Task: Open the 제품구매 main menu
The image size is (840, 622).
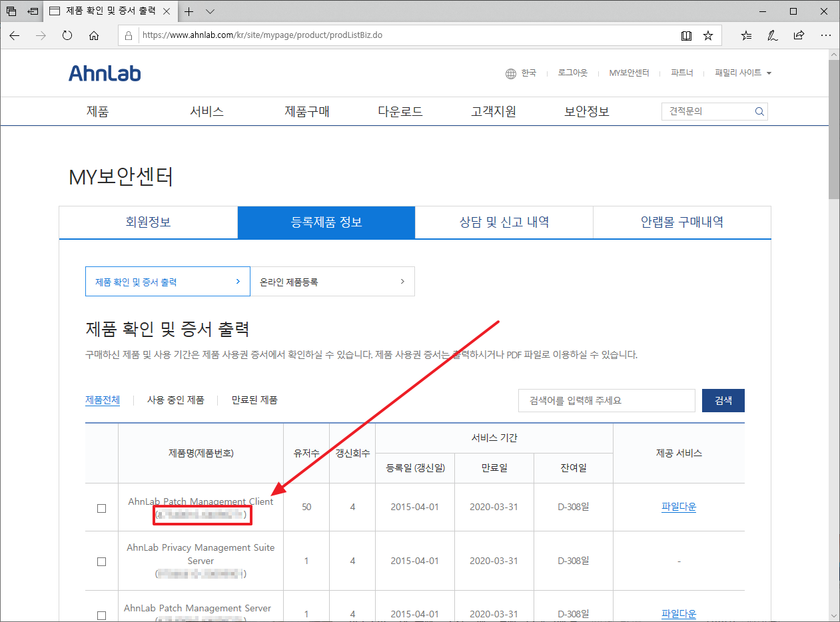Action: [x=307, y=112]
